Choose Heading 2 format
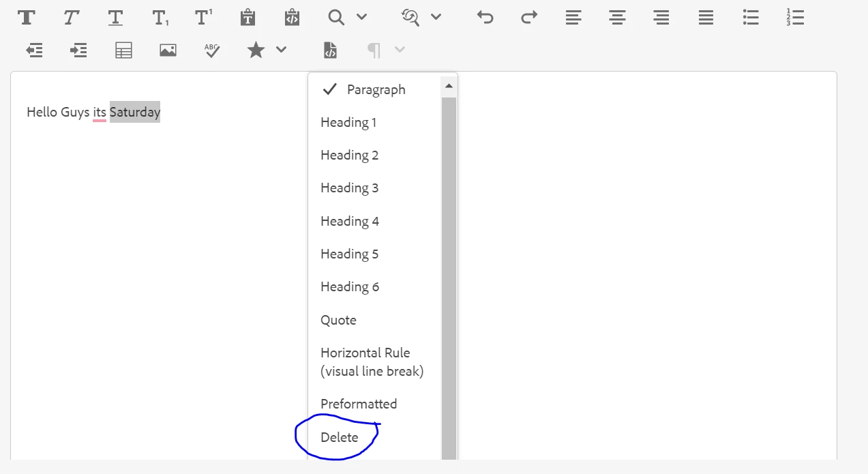 pos(374,155)
